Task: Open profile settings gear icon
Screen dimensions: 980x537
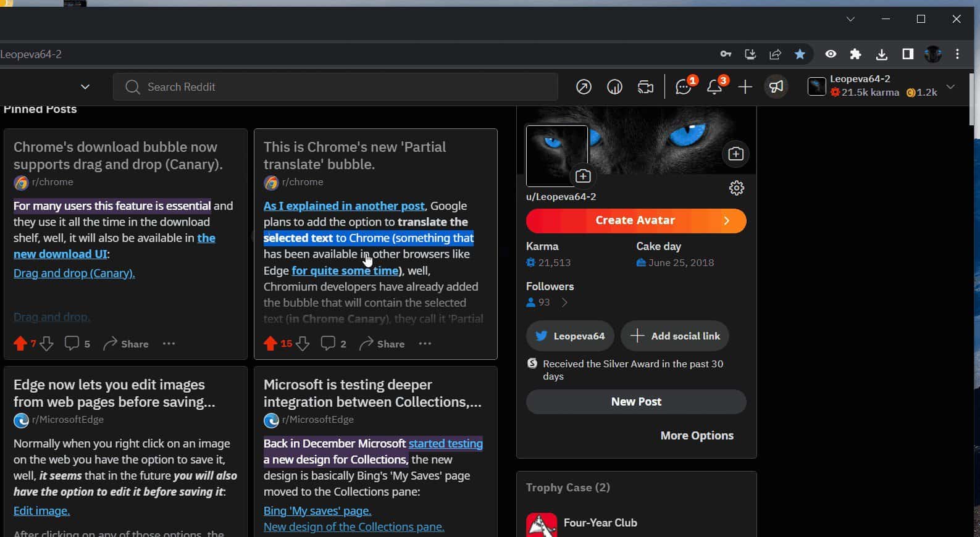Action: pos(736,188)
